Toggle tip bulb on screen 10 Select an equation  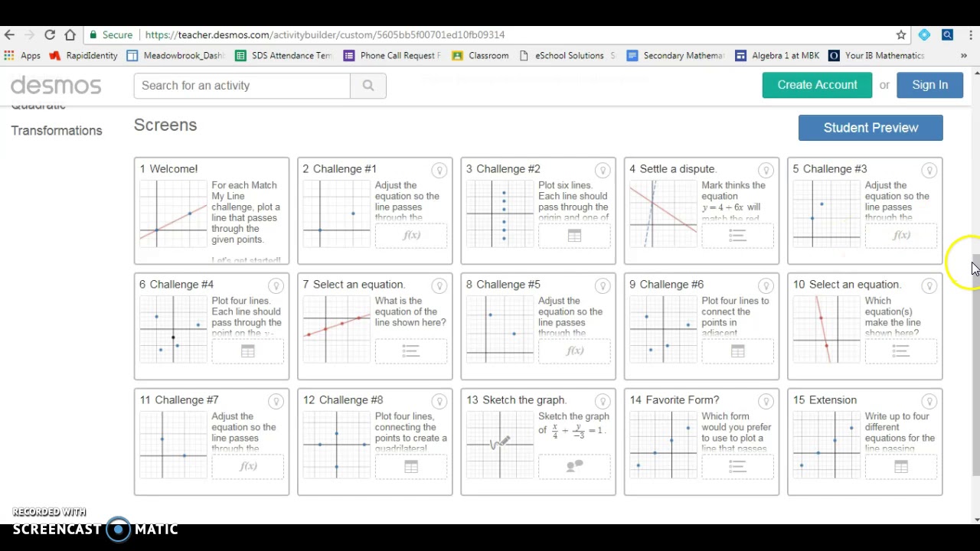tap(929, 285)
